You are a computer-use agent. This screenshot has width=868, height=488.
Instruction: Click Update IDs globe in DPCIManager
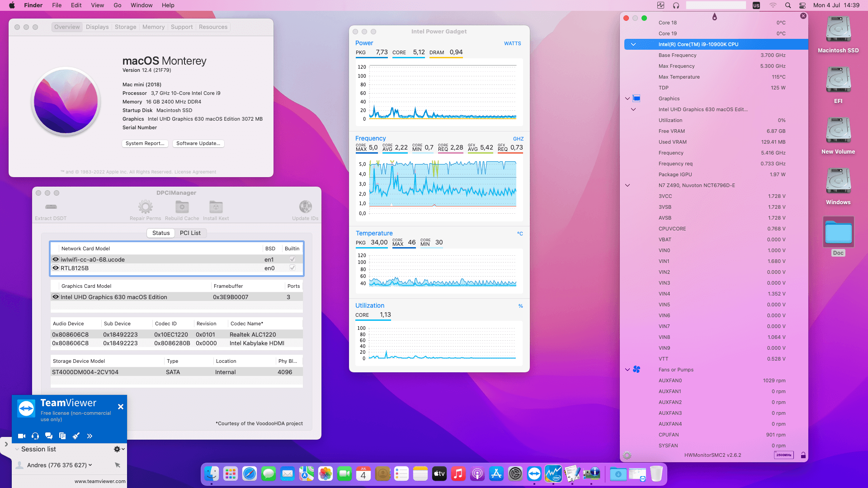[305, 207]
